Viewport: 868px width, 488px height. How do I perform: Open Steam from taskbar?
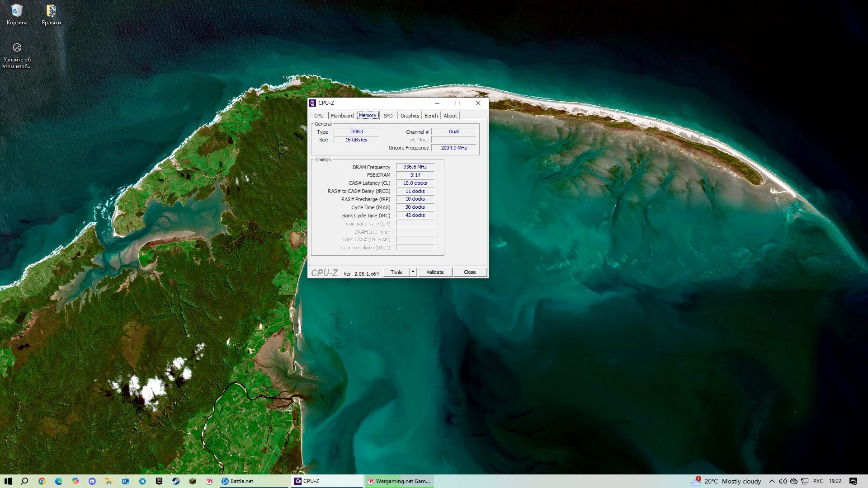pos(176,481)
